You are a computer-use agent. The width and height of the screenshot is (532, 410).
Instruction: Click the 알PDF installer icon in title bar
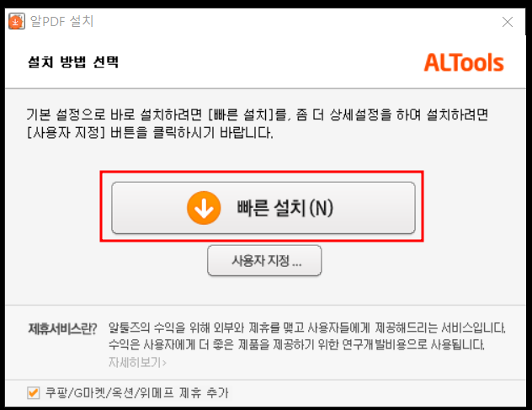[x=17, y=21]
